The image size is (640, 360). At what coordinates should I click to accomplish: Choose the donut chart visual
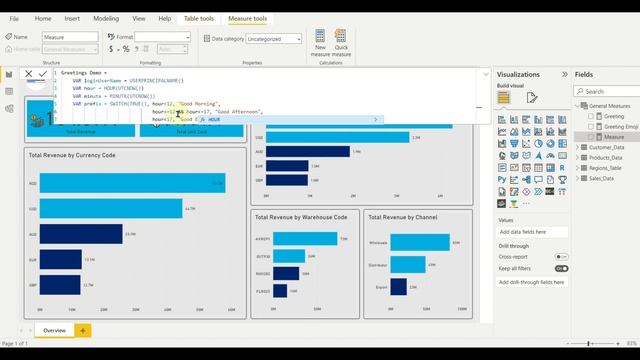pos(550,144)
